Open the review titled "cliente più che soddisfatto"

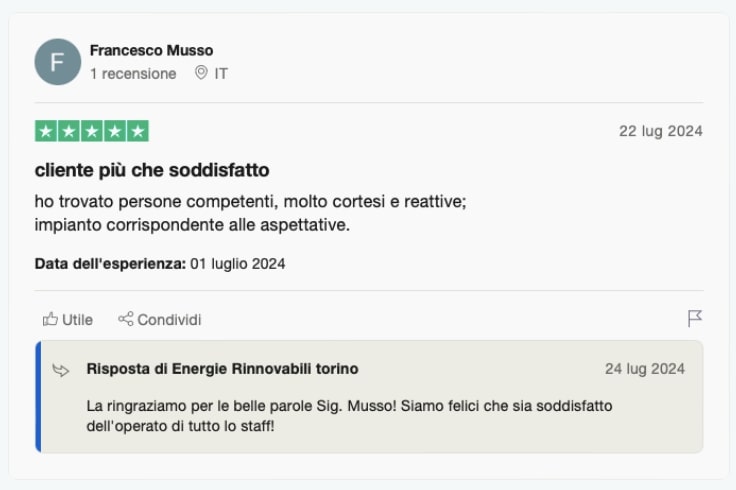152,170
